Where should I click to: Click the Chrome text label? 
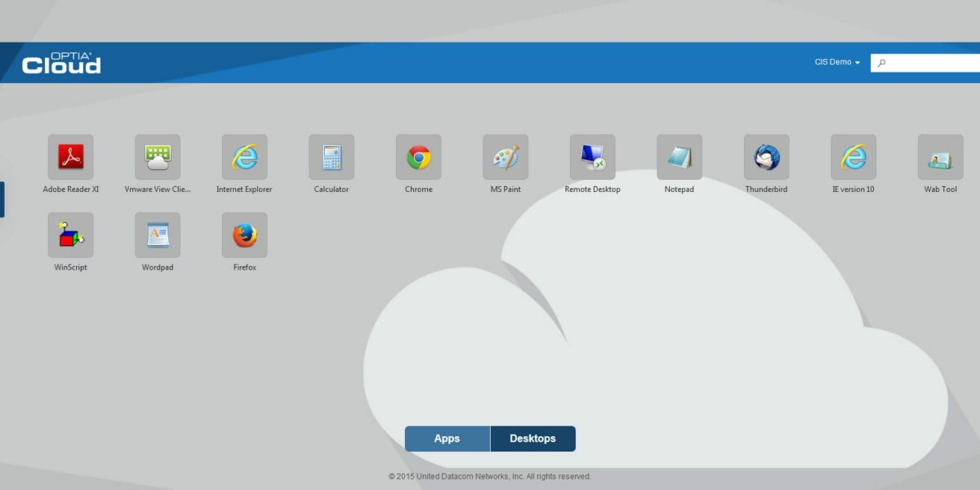tap(419, 189)
